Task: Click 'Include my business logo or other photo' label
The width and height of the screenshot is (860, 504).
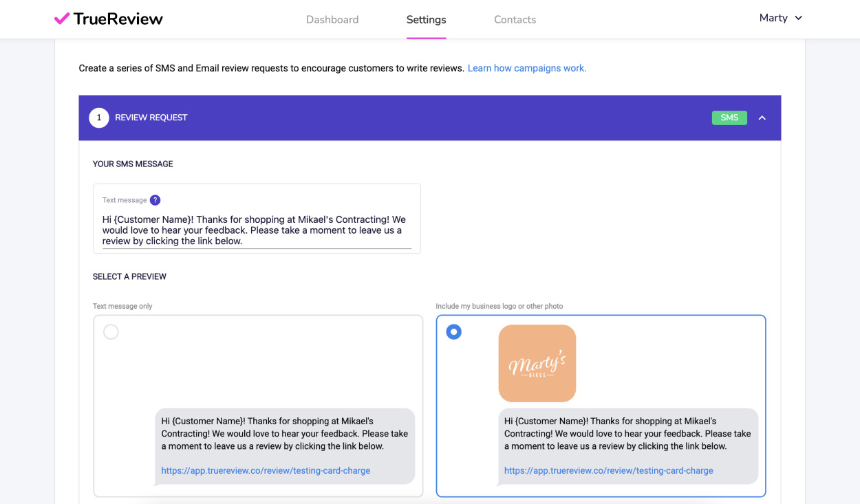Action: (x=499, y=306)
